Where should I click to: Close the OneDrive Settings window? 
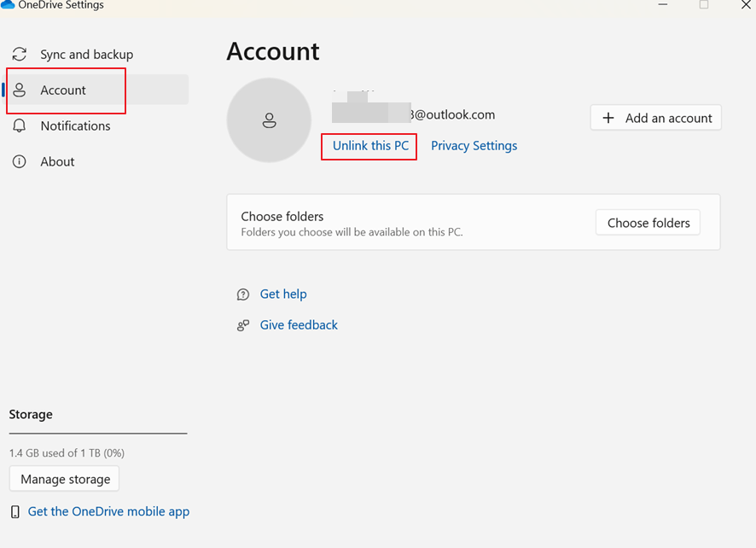pyautogui.click(x=746, y=5)
